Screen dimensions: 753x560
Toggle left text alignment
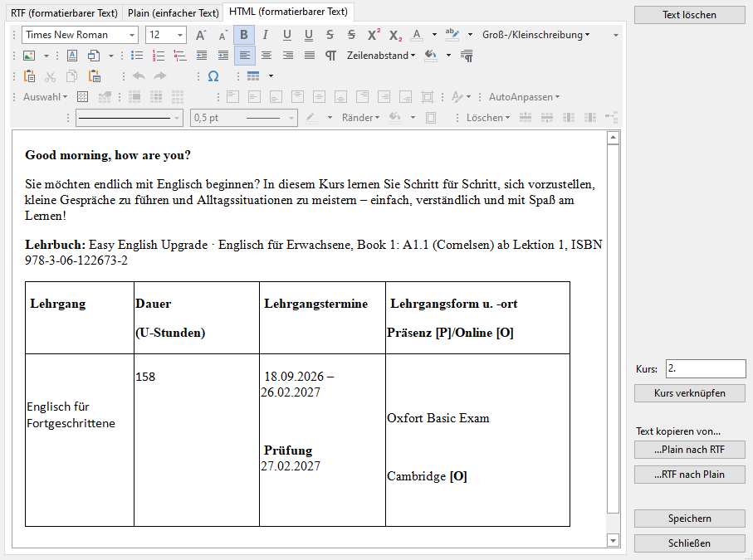(245, 56)
